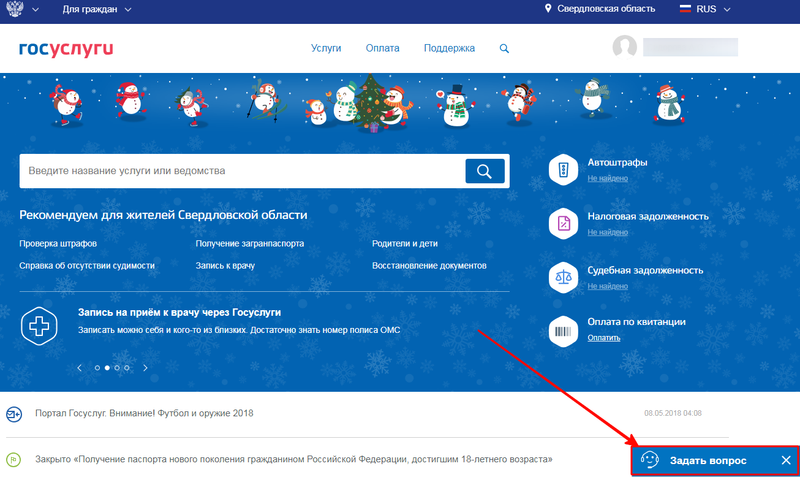Click the Russian flag icon
Viewport: 800px width, 477px height.
pyautogui.click(x=685, y=9)
